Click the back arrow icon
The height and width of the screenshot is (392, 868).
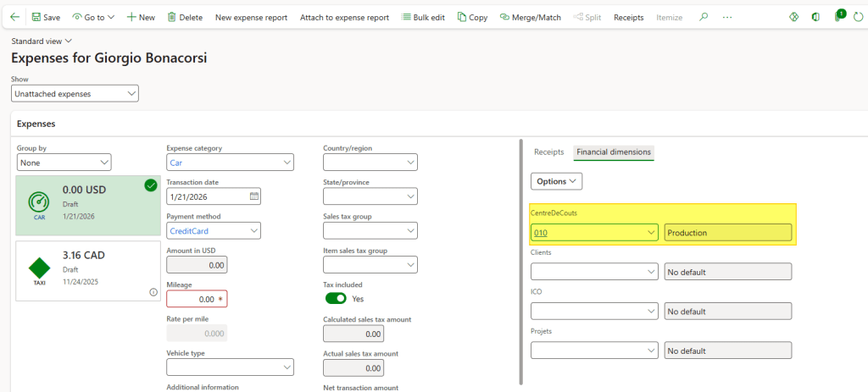(x=14, y=17)
